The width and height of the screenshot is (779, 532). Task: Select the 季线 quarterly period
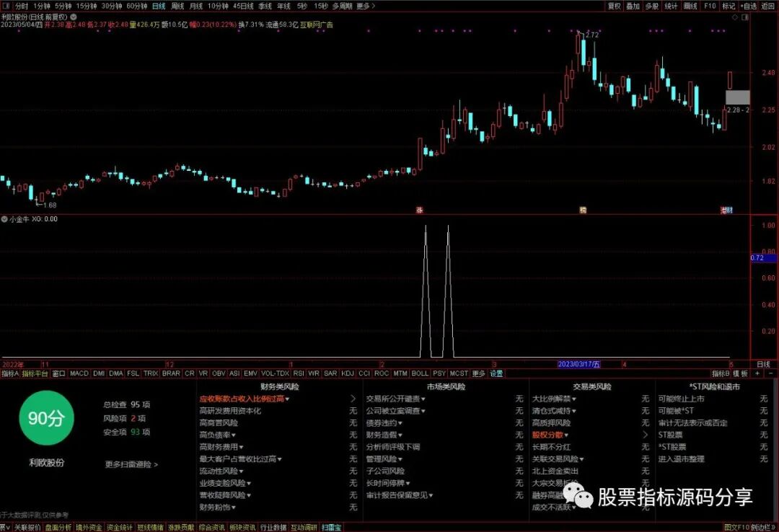point(265,6)
